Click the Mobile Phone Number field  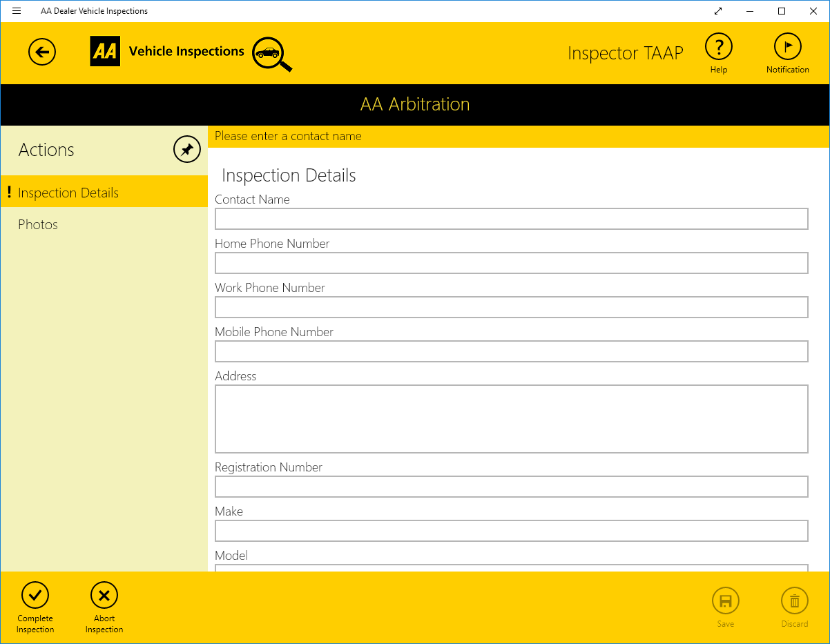[512, 351]
